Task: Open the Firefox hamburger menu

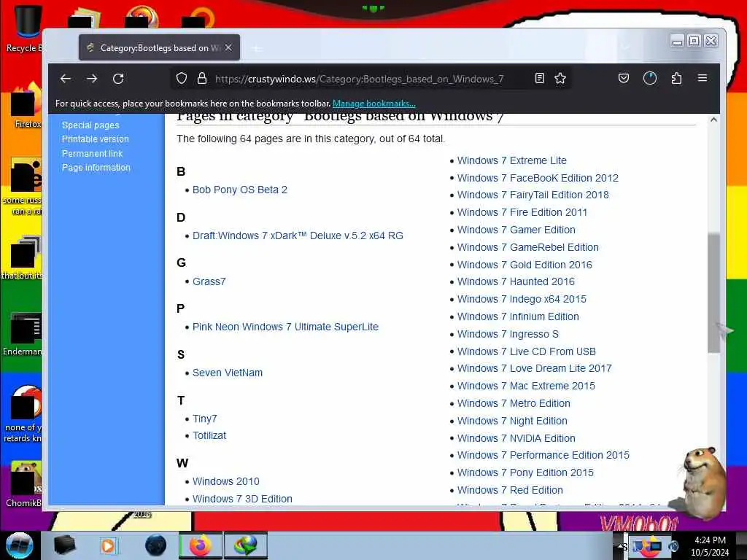Action: point(703,78)
